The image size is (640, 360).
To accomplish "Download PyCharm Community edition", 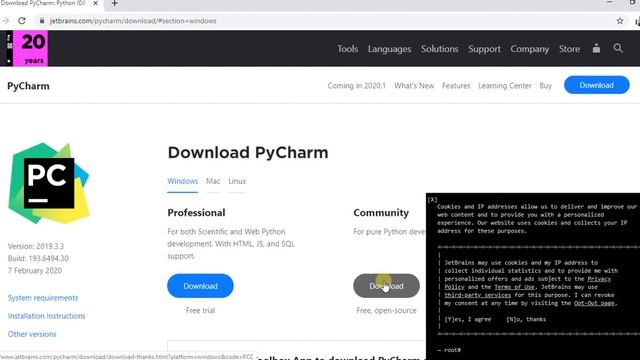I will [x=386, y=286].
